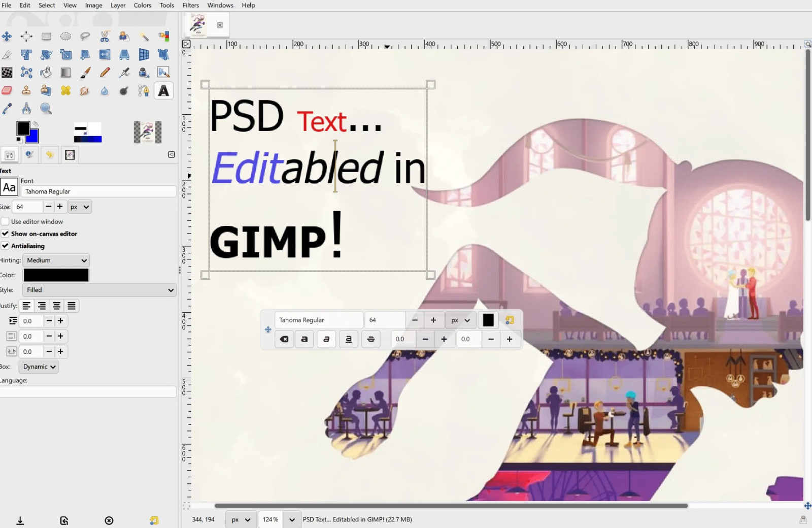
Task: Toggle the Antialiasing checkbox
Action: (5, 246)
